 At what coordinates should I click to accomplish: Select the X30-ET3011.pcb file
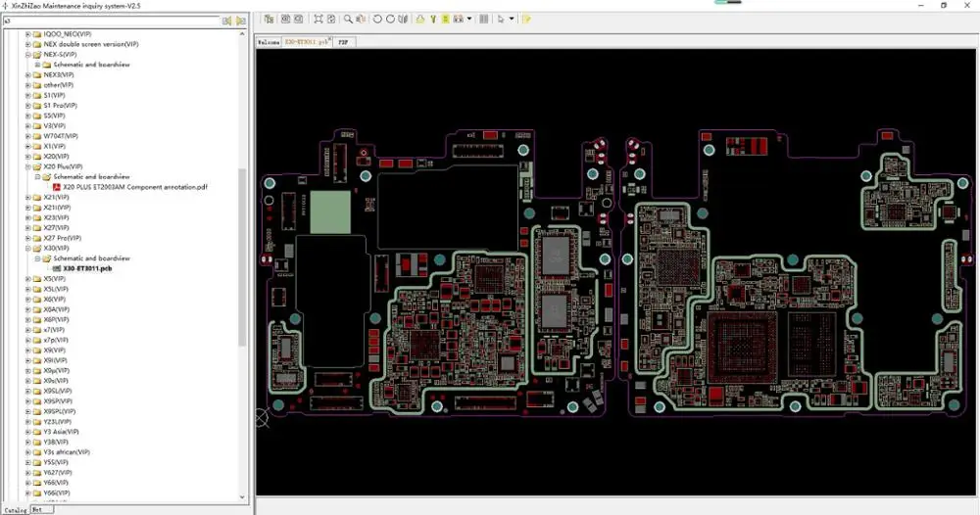[87, 268]
